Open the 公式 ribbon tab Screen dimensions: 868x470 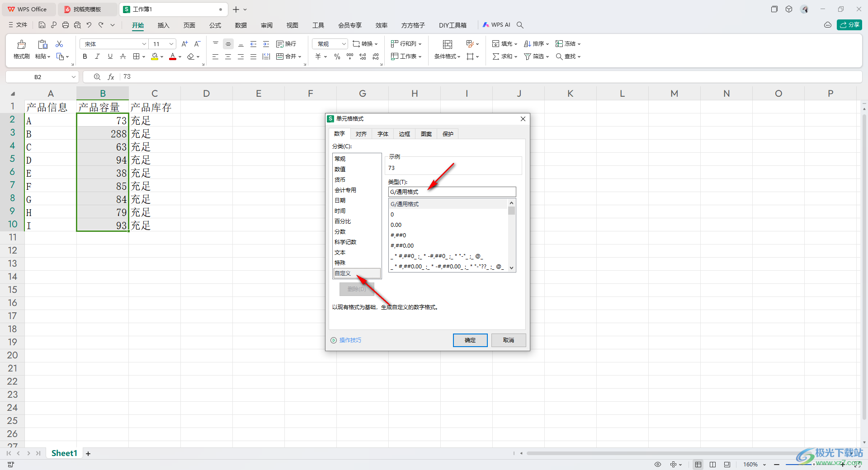point(215,25)
